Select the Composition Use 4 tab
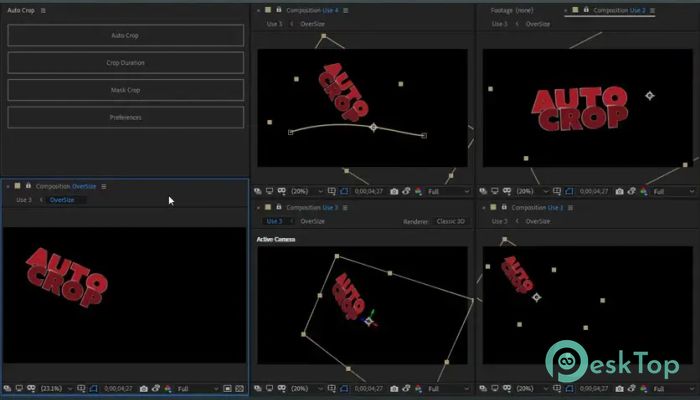 click(312, 10)
